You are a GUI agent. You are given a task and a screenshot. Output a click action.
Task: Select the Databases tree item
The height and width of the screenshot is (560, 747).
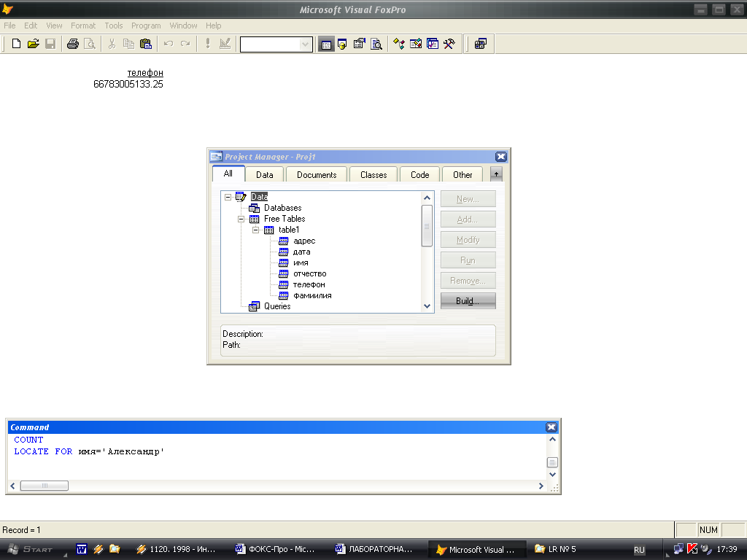click(282, 208)
